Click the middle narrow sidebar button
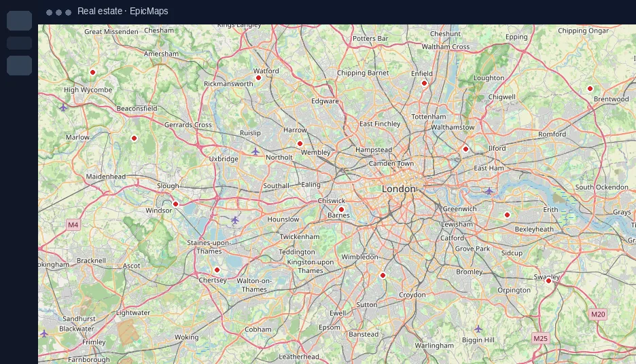 coord(20,43)
